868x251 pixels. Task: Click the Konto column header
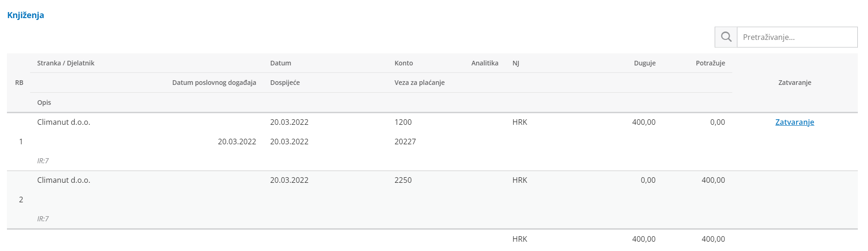(403, 63)
